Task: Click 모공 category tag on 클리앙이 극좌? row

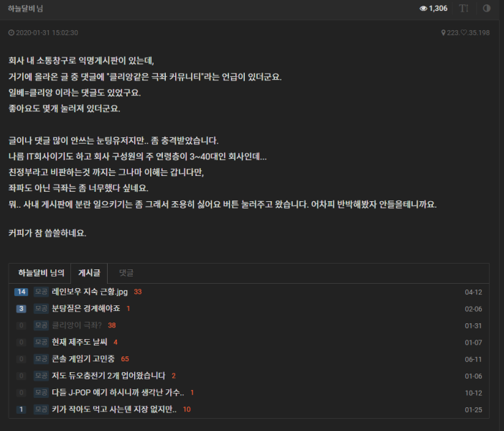Action: [41, 325]
